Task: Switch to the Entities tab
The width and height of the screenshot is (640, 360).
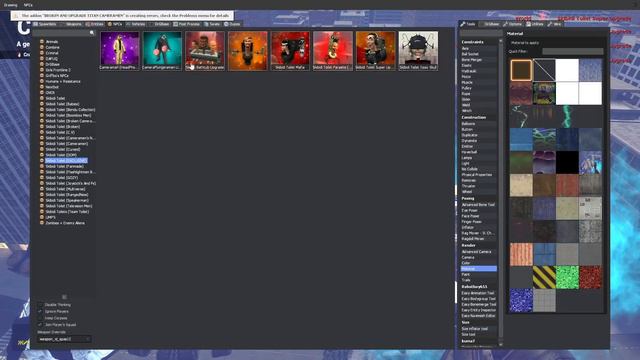Action: 95,24
